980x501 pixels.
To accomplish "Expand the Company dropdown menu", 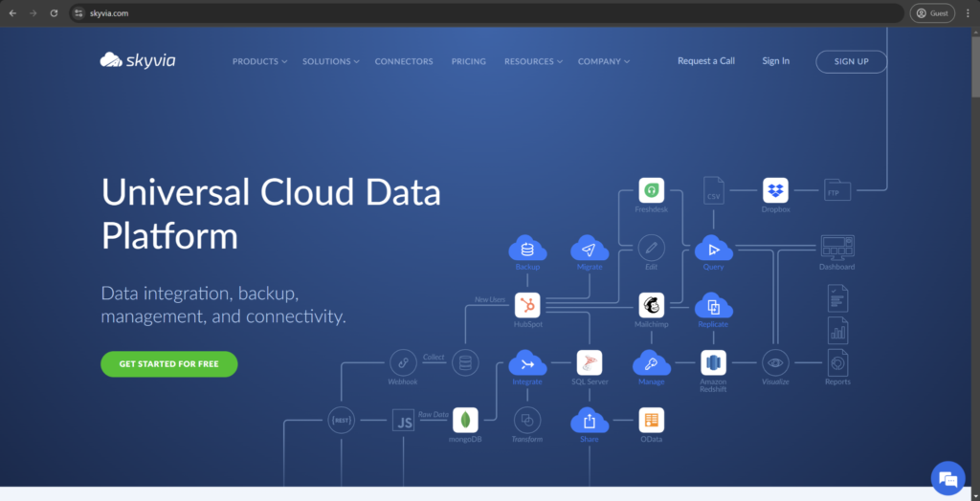I will pos(603,61).
